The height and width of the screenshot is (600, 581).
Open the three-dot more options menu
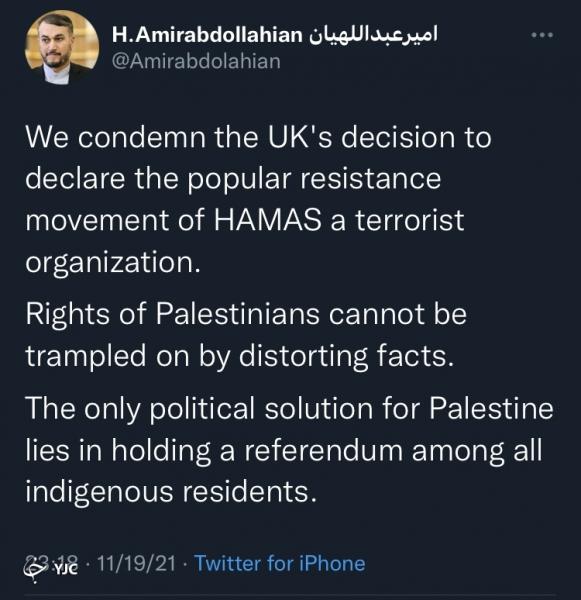542,35
